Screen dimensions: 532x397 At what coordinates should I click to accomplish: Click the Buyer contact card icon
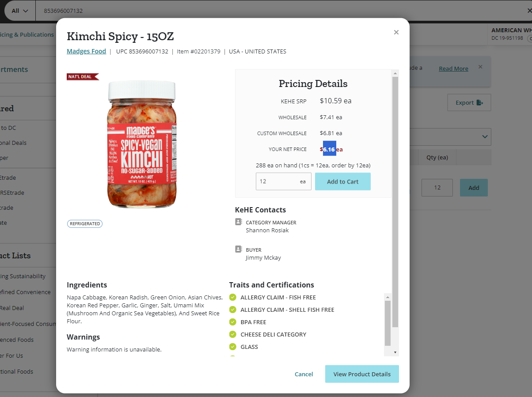(x=239, y=250)
